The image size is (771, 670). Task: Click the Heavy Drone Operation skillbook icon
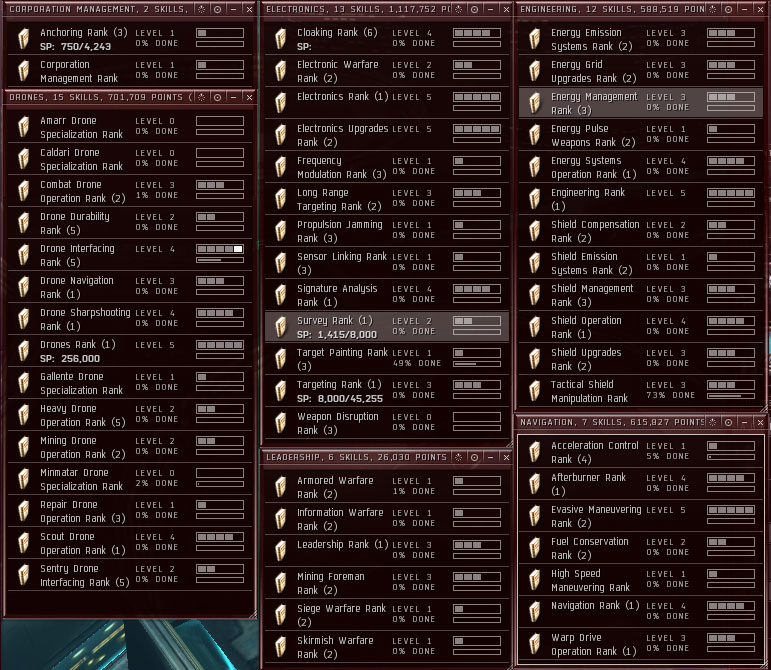[23, 414]
